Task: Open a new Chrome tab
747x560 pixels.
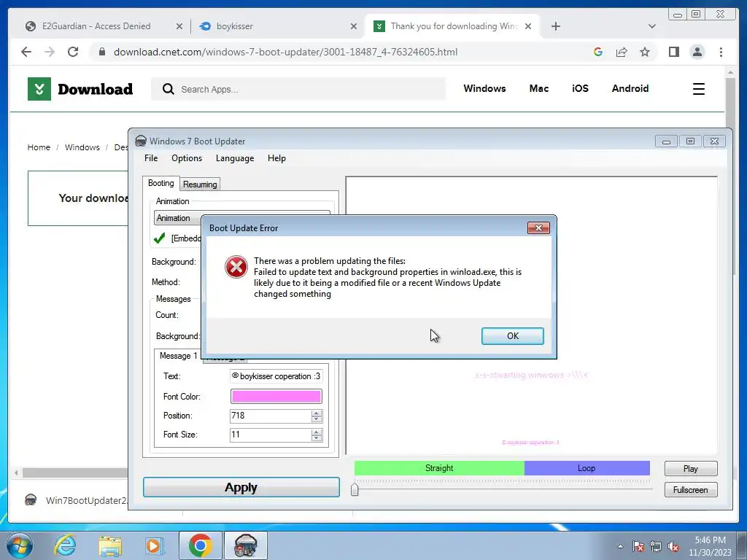Action: 555,26
